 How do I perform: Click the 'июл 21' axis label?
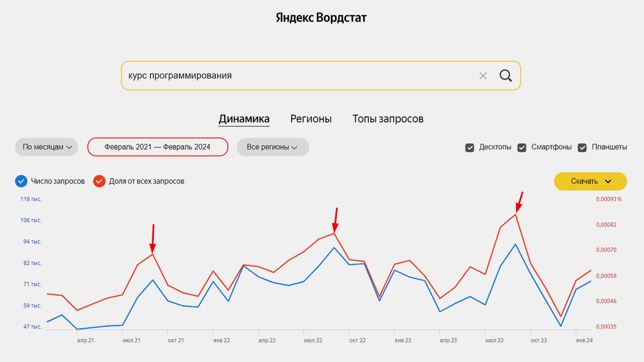pos(131,340)
